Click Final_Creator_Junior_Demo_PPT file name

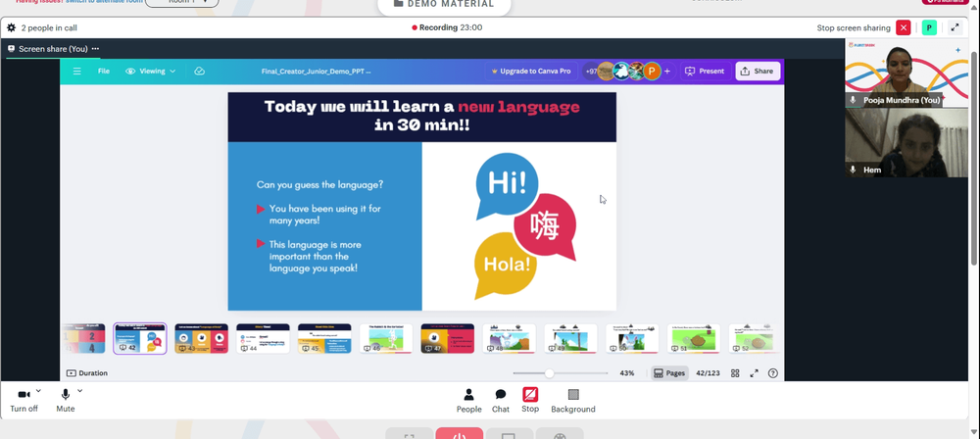[x=317, y=72]
